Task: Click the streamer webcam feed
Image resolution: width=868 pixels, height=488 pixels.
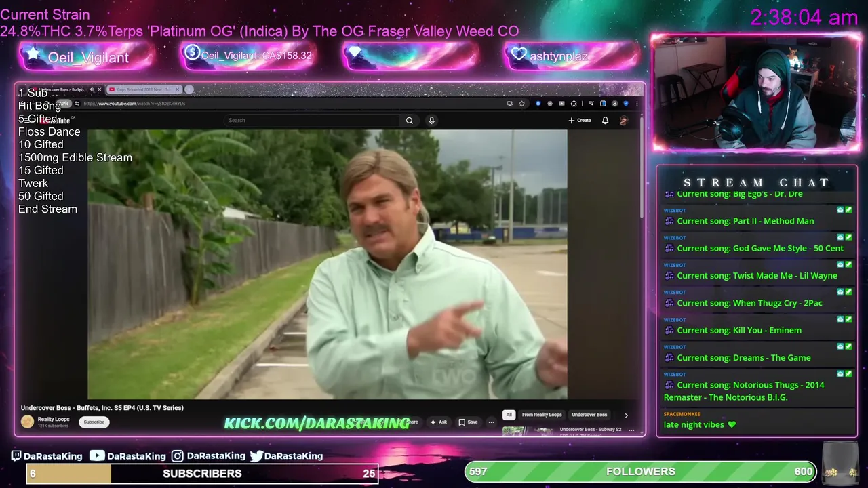Action: pyautogui.click(x=756, y=92)
